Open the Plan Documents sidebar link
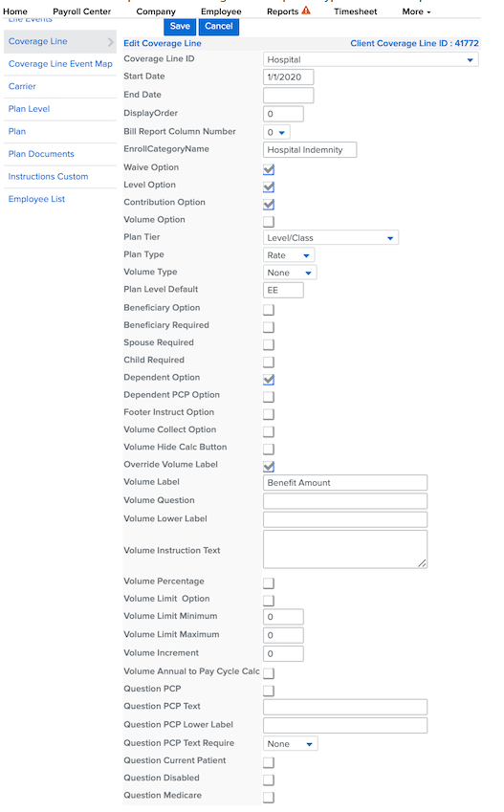Viewport: 504px width, 812px height. click(41, 154)
